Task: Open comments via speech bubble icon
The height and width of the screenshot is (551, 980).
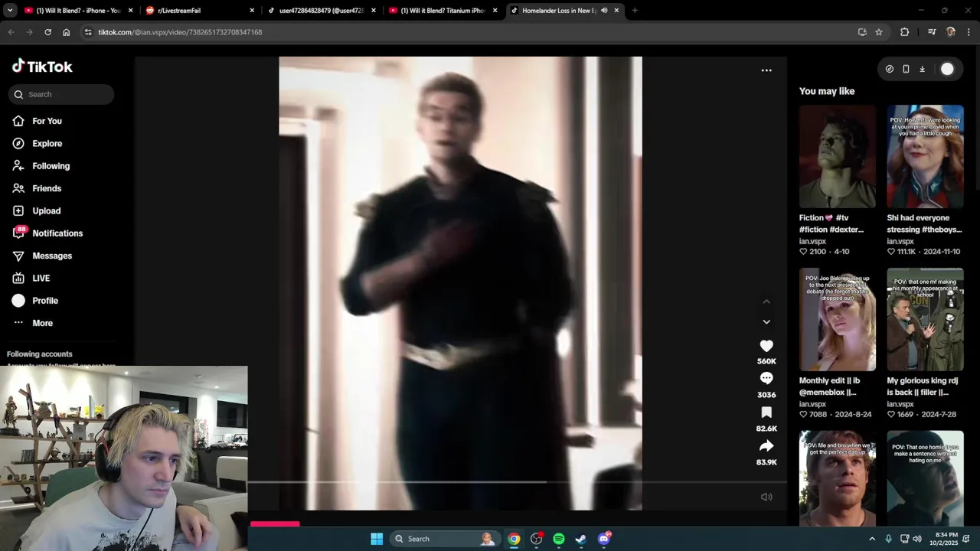Action: (x=766, y=379)
